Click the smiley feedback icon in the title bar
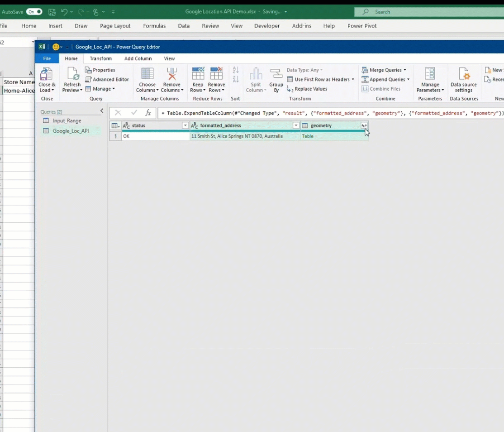The height and width of the screenshot is (432, 504). 56,47
